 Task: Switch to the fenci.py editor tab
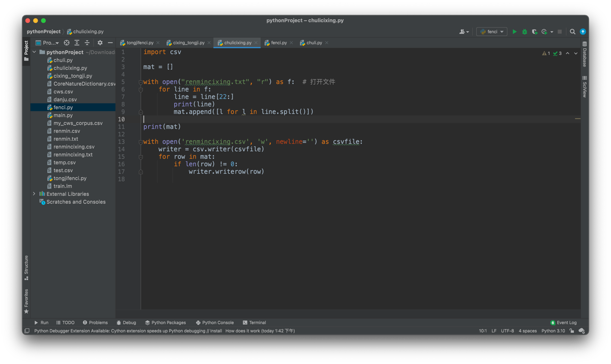click(x=279, y=43)
